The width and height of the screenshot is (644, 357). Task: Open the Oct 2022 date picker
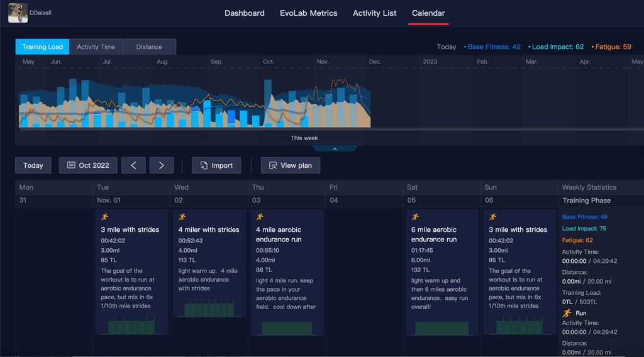88,165
